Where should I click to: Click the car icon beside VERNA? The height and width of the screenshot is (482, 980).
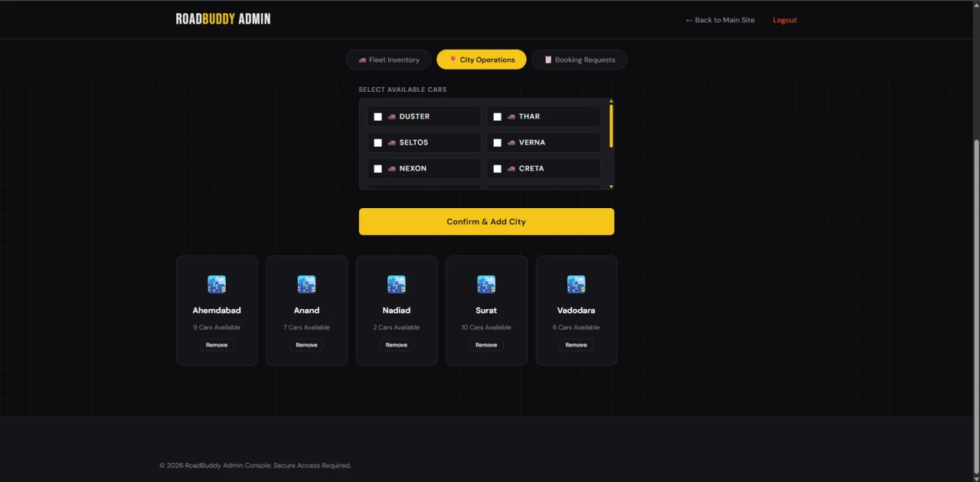point(511,143)
